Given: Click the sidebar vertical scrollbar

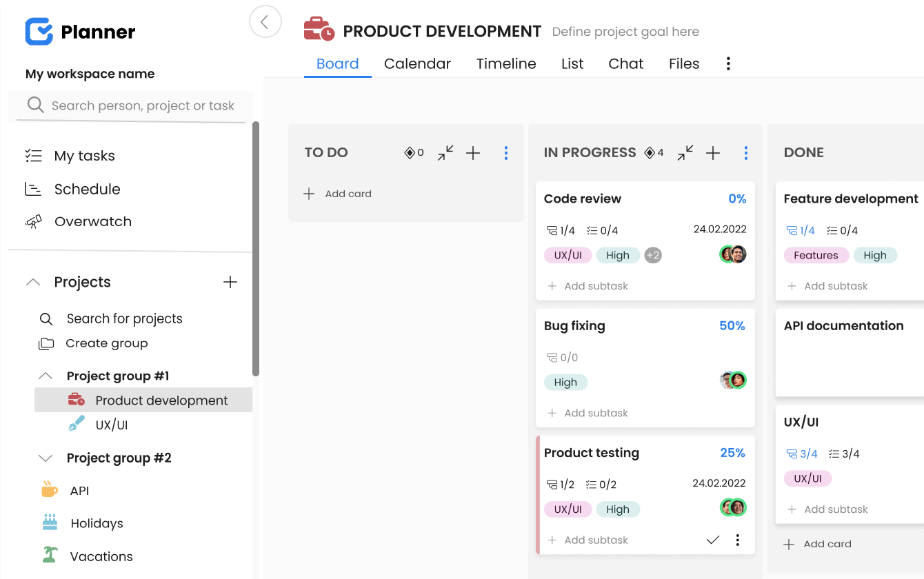Looking at the screenshot, I should [x=256, y=248].
